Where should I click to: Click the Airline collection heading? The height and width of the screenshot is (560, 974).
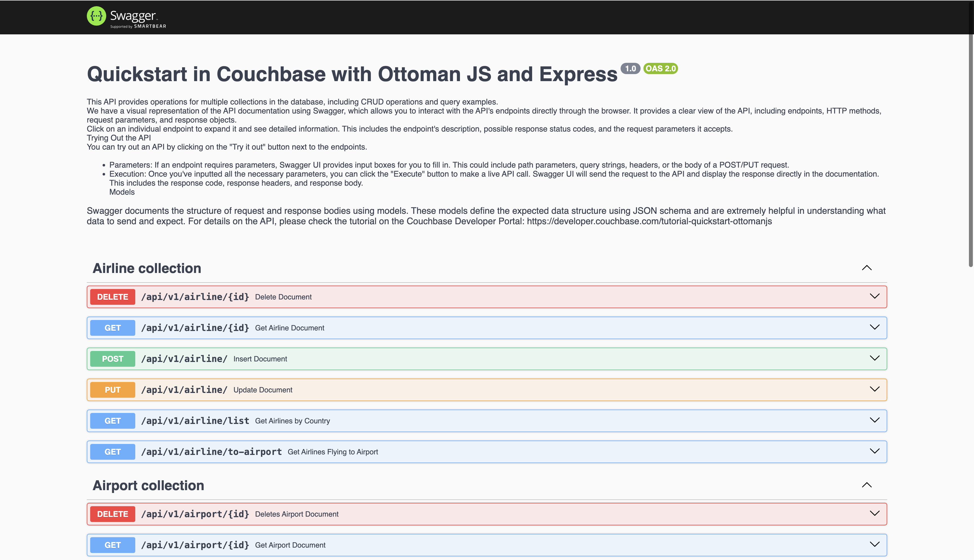[147, 268]
